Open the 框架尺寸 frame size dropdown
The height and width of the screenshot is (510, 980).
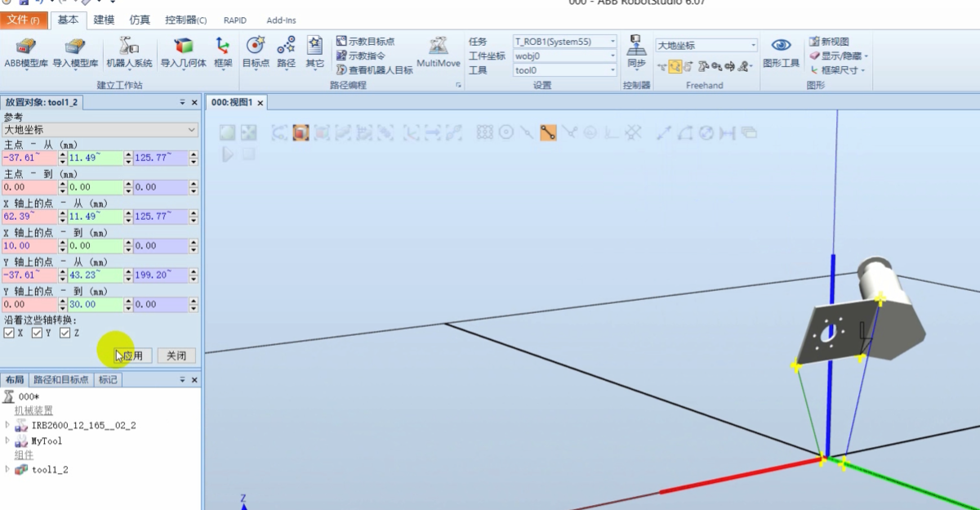coord(836,70)
